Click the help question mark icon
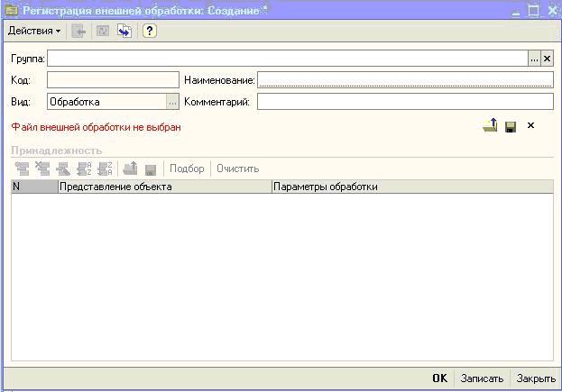The image size is (562, 392). 150,31
